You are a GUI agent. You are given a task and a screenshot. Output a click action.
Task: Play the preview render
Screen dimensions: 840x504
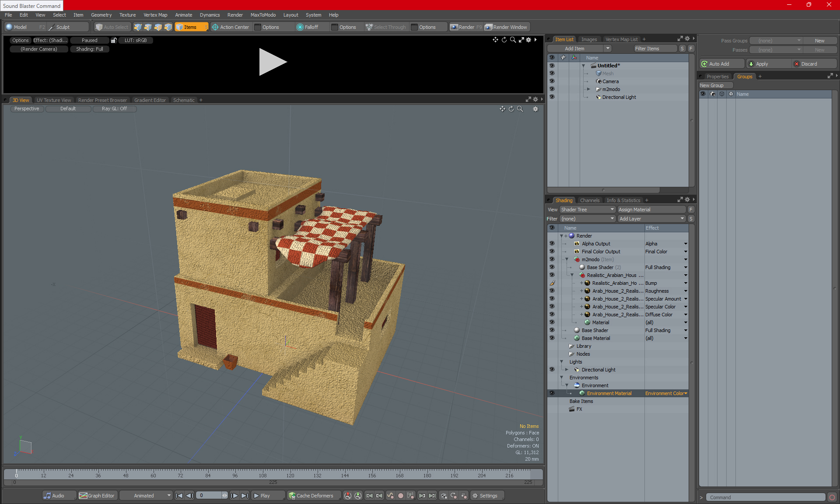273,62
